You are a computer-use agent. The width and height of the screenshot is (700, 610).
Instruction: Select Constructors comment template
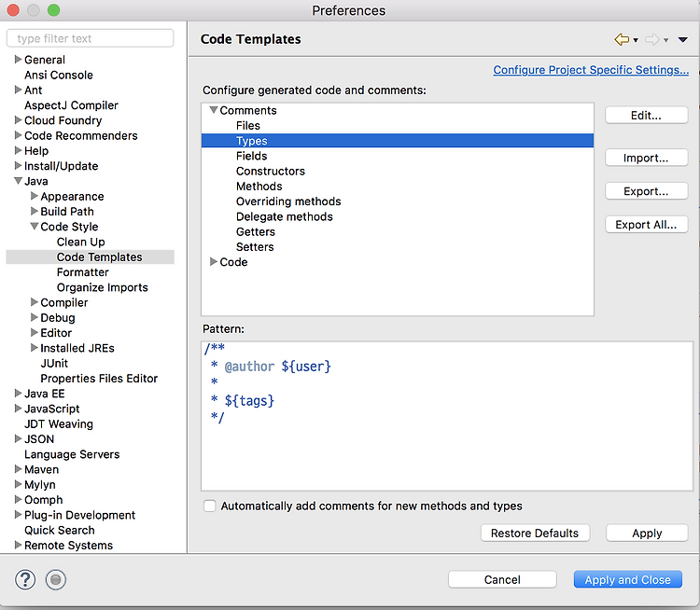point(270,171)
